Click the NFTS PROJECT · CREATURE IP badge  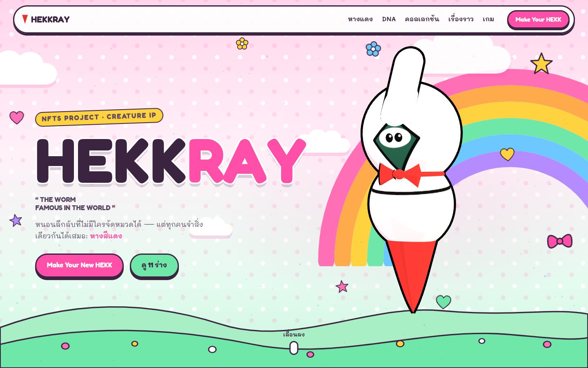[99, 117]
